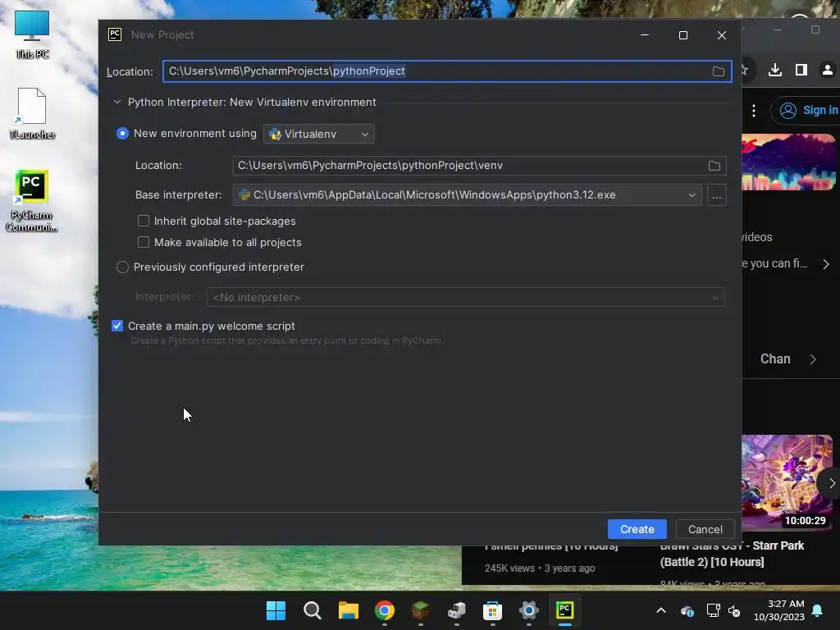Switch to Chrome in taskbar
Image resolution: width=840 pixels, height=630 pixels.
pyautogui.click(x=385, y=610)
